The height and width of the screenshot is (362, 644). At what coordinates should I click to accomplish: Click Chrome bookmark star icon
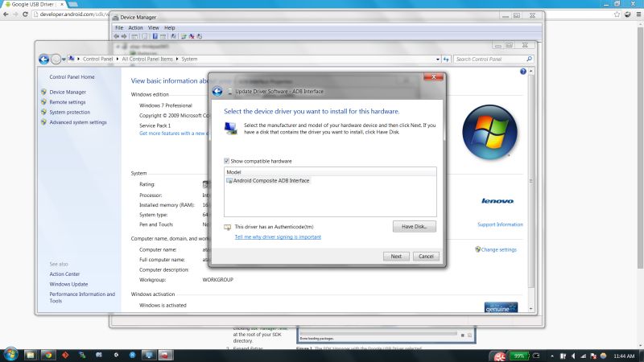tap(617, 14)
